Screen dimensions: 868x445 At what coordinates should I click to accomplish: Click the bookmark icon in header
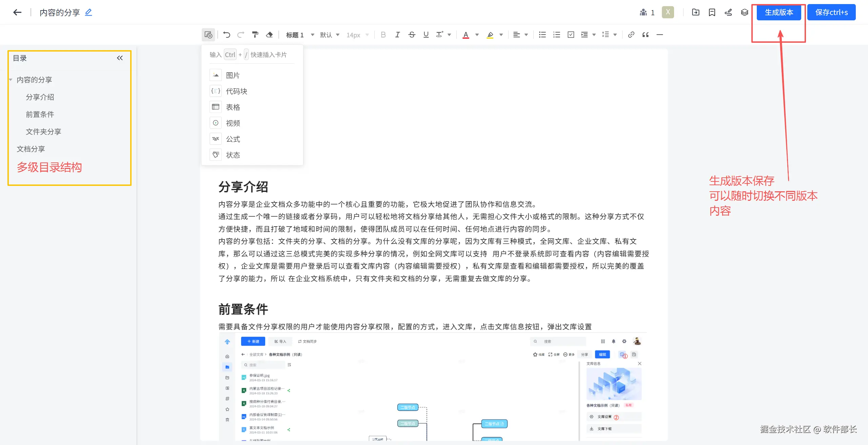click(x=712, y=13)
